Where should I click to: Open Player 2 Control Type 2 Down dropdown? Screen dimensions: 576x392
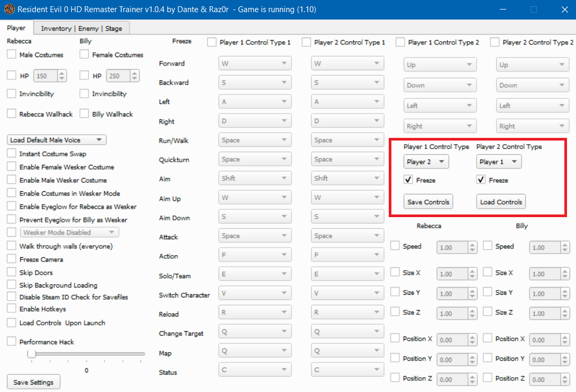(533, 85)
